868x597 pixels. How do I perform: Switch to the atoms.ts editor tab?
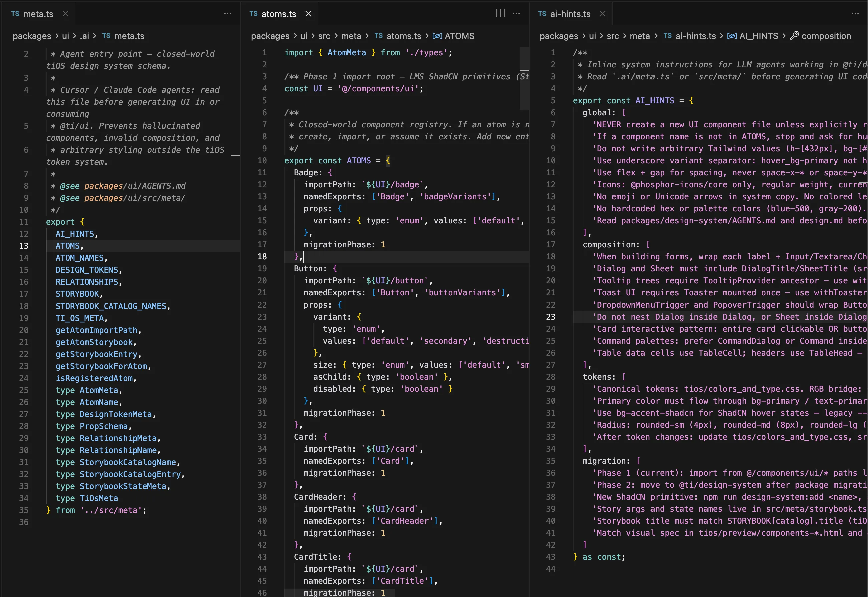pyautogui.click(x=279, y=14)
